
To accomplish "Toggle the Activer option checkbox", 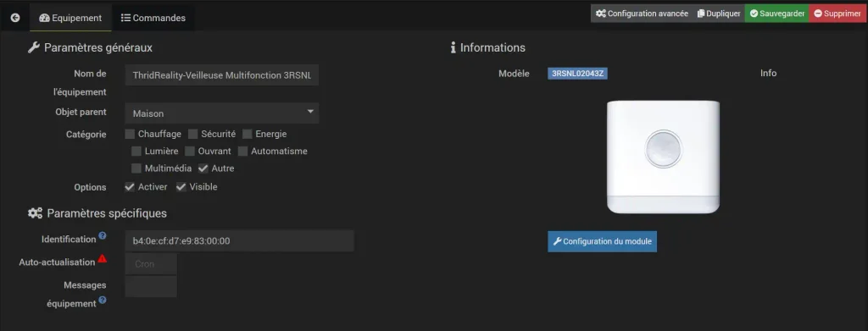I will click(130, 187).
